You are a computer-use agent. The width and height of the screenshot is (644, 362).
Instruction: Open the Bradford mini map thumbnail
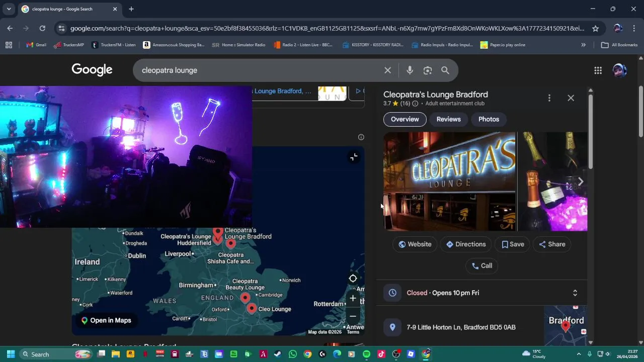coord(566,325)
